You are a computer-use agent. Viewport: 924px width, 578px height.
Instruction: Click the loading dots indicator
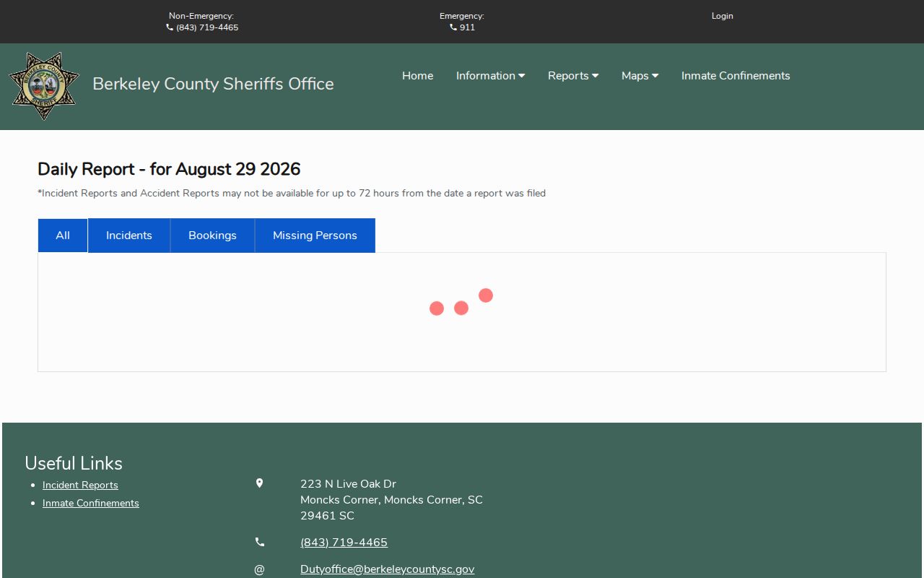461,303
